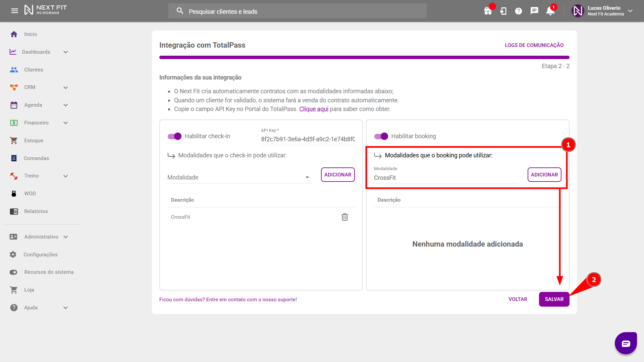Go to Início in sidebar
This screenshot has height=362, width=644.
pyautogui.click(x=31, y=34)
